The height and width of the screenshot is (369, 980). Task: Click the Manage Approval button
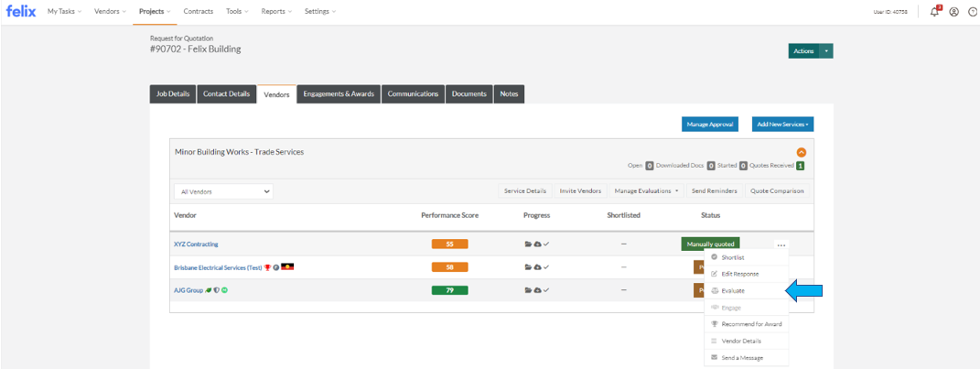tap(710, 125)
